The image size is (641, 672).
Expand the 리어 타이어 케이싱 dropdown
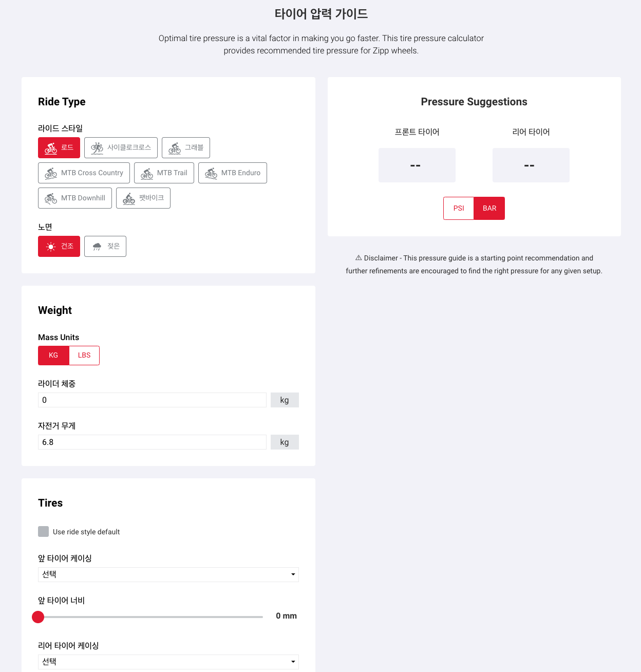click(168, 662)
